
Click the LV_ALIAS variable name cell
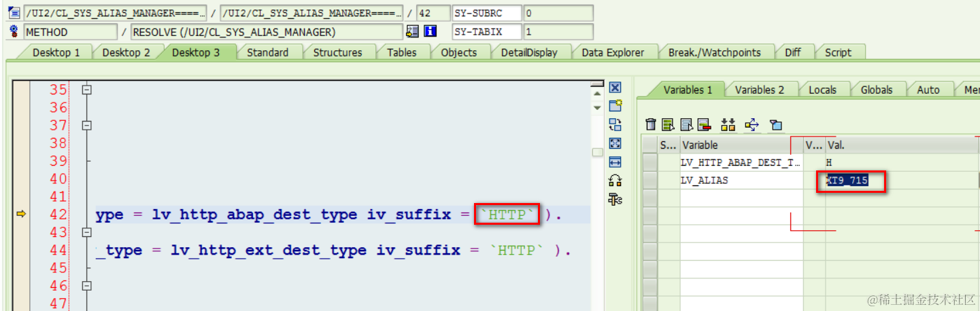[741, 180]
